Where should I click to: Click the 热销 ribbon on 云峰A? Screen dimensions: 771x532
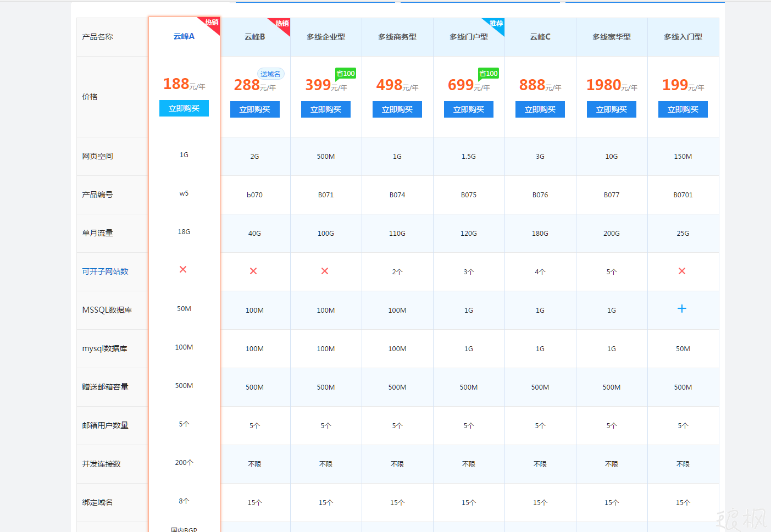[x=212, y=23]
